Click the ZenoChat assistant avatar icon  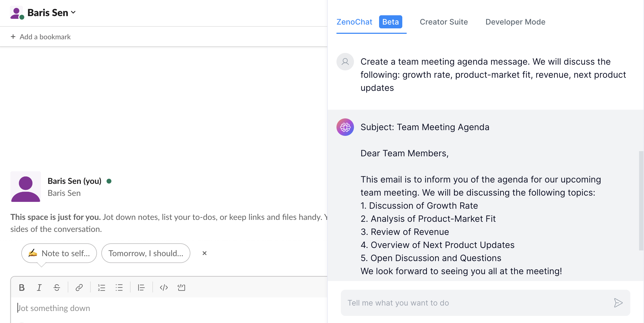click(x=345, y=127)
